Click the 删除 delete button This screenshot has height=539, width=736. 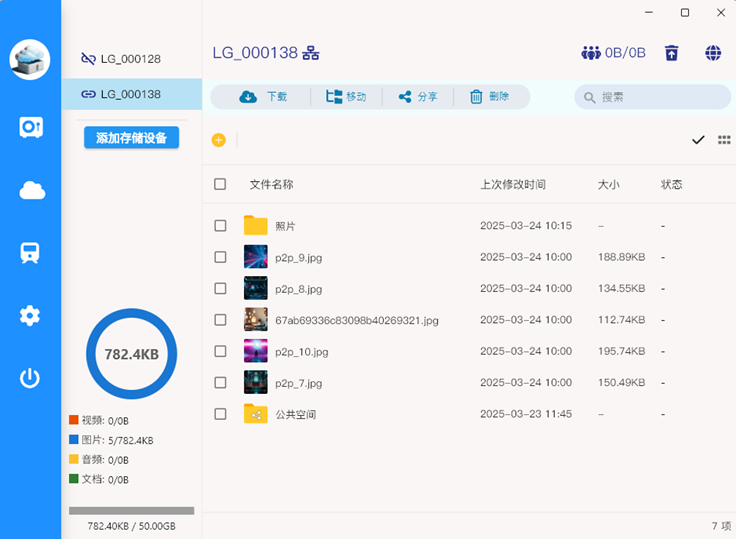pos(490,97)
